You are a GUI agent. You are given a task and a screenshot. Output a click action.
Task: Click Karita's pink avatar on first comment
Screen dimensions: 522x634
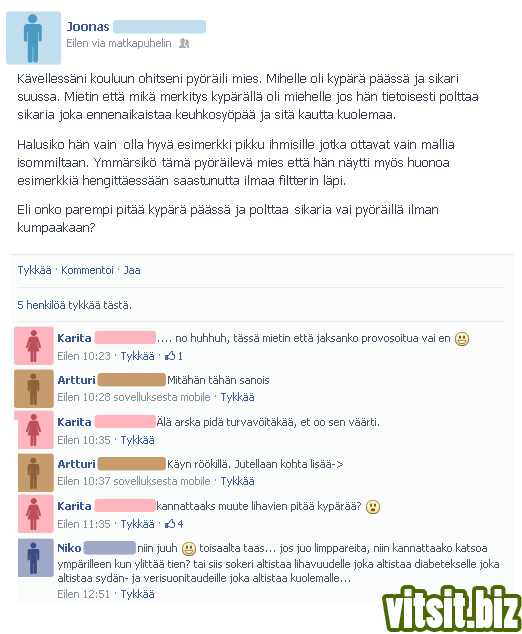(x=34, y=346)
